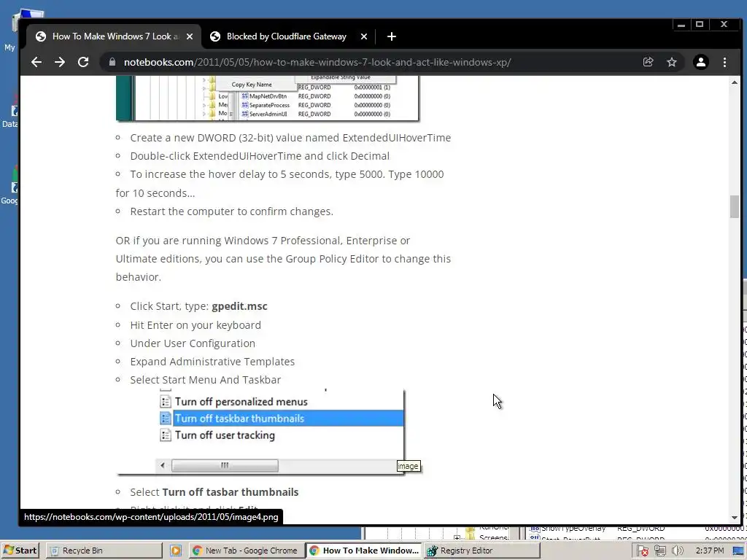747x560 pixels.
Task: Go forward in browser history
Action: 60,63
